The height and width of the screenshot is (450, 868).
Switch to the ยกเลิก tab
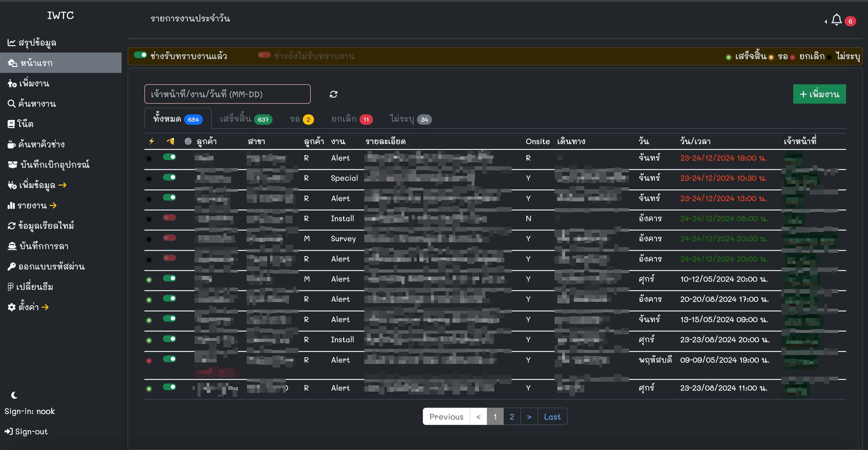click(351, 119)
